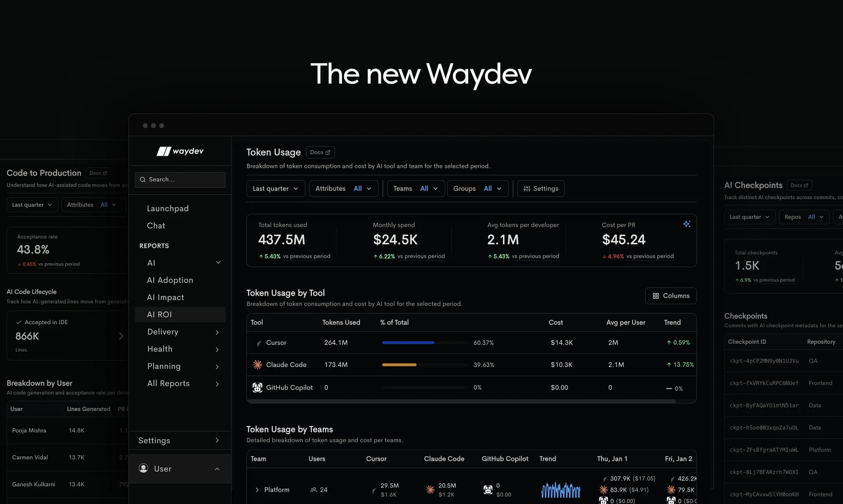Click the GitHub Copilot icon in the table
The width and height of the screenshot is (843, 504).
257,387
